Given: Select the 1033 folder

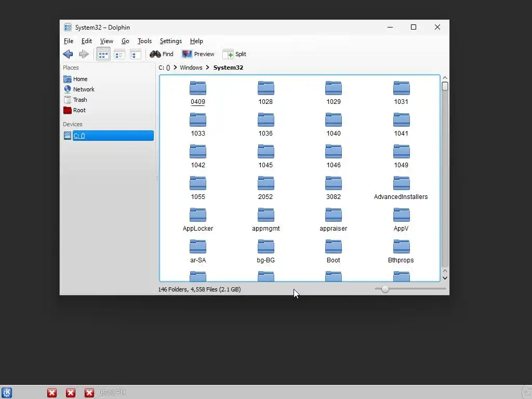Looking at the screenshot, I should point(198,125).
